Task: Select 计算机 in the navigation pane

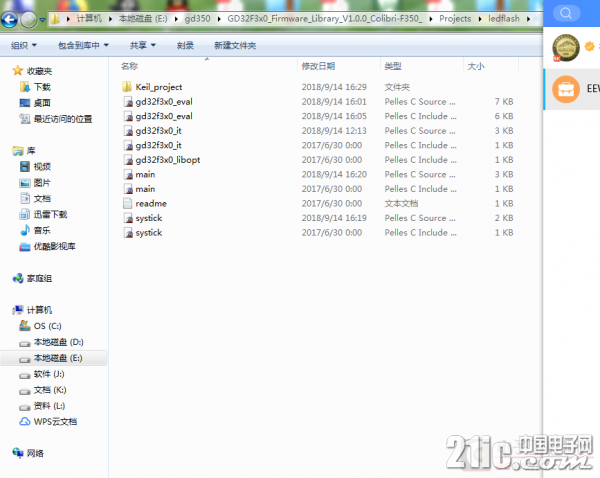Action: [39, 310]
